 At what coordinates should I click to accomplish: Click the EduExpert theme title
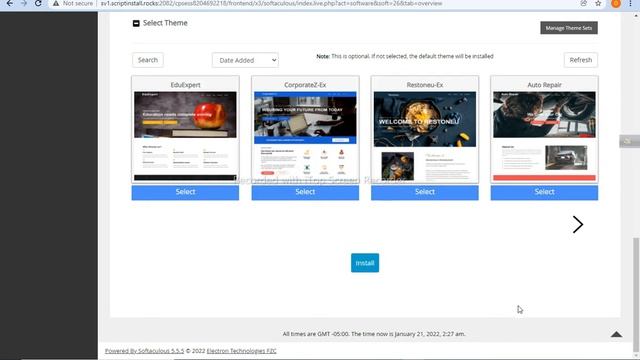point(185,85)
